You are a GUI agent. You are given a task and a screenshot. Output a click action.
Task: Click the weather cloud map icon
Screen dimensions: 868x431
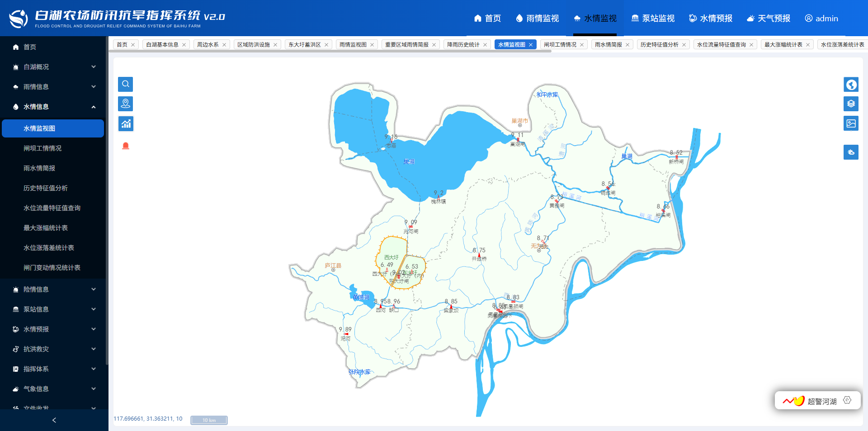pyautogui.click(x=851, y=152)
